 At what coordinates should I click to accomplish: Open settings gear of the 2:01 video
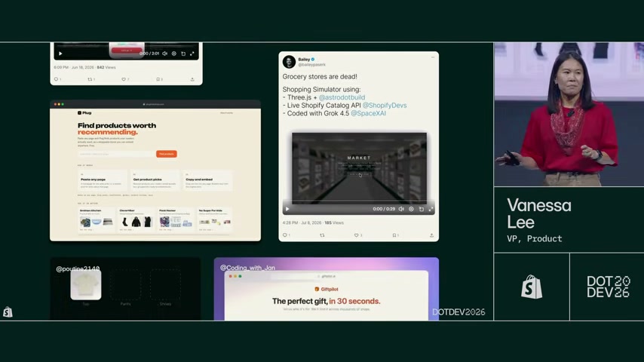174,54
